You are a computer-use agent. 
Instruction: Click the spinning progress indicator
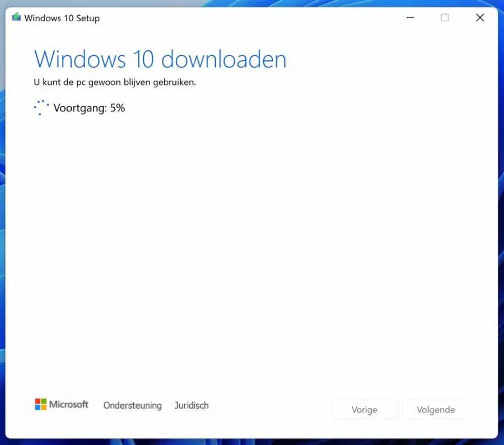(41, 107)
